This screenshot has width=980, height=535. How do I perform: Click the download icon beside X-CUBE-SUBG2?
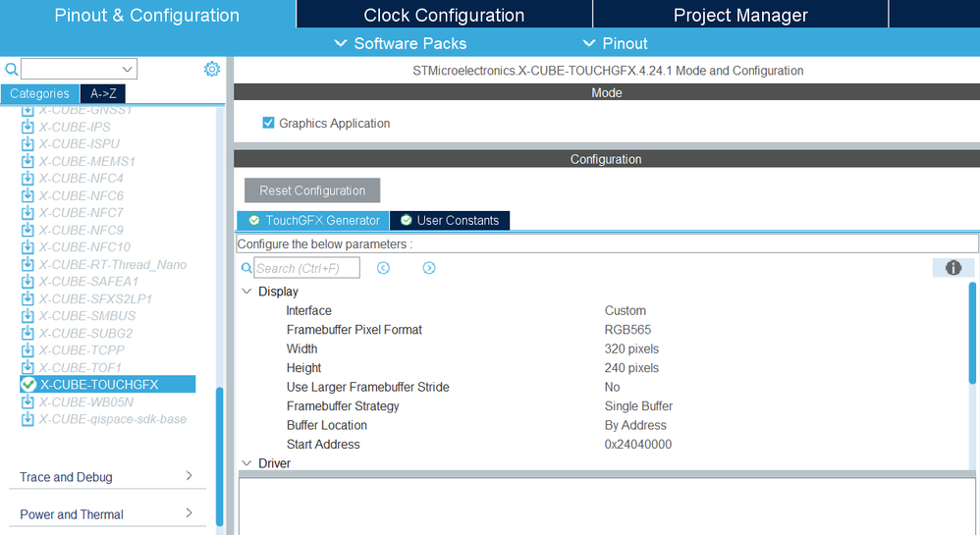pos(27,333)
